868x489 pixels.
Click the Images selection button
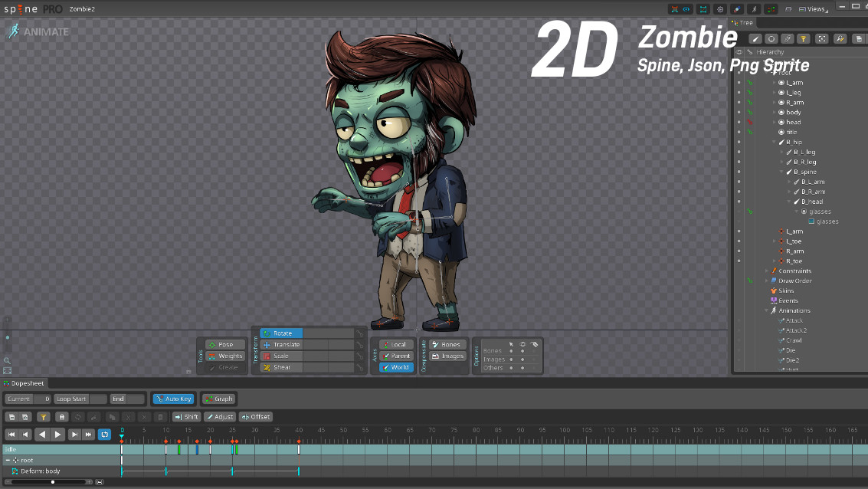pyautogui.click(x=447, y=356)
